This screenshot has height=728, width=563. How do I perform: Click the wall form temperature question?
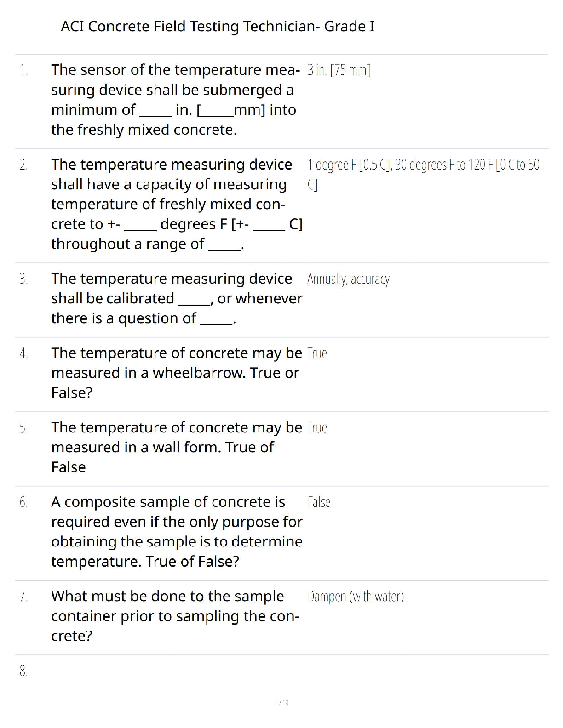pyautogui.click(x=176, y=447)
